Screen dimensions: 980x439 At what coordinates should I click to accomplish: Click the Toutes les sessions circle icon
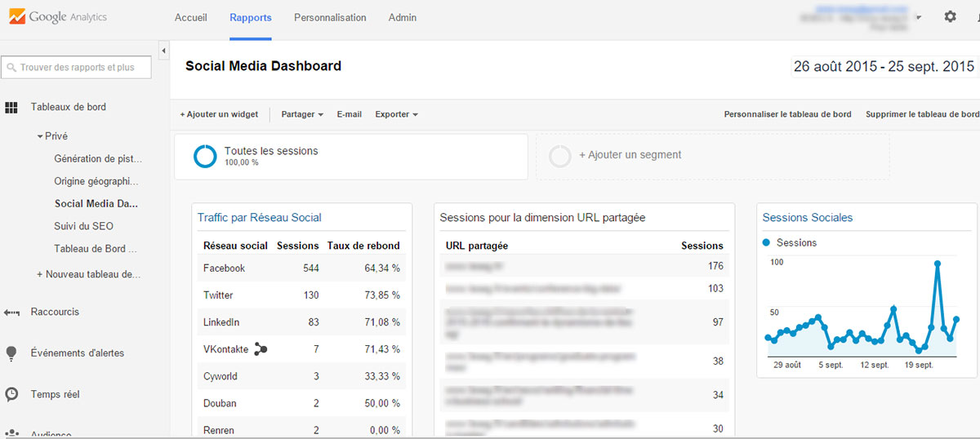204,157
